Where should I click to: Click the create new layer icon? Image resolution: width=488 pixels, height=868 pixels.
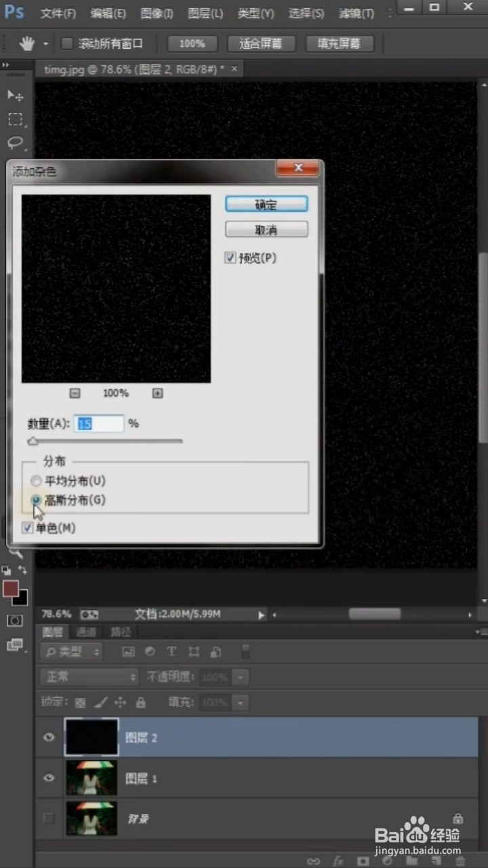tap(435, 861)
